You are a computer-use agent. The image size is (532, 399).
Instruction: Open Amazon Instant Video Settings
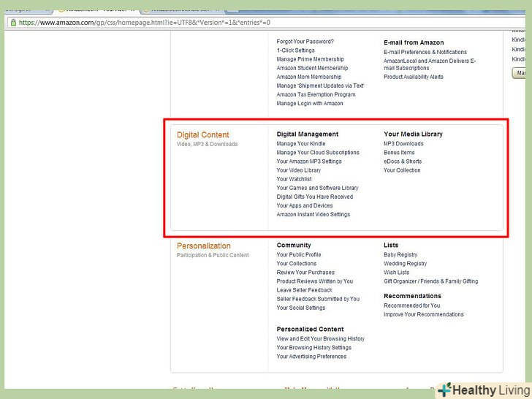click(x=313, y=214)
